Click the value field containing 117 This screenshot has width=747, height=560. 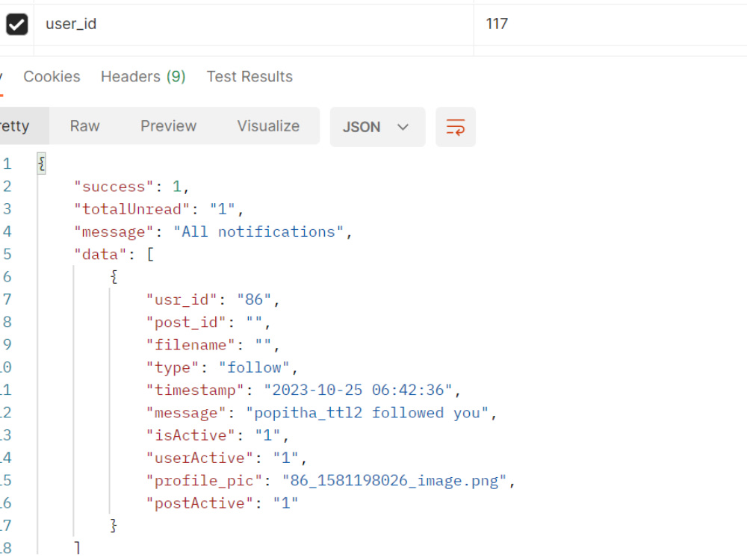click(x=610, y=25)
